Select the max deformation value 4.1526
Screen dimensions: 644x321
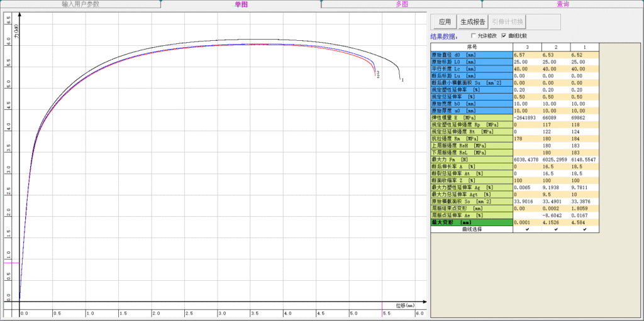point(556,222)
